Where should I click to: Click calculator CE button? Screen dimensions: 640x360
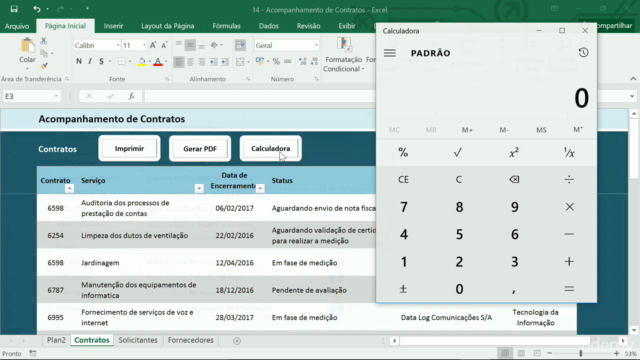pyautogui.click(x=403, y=180)
